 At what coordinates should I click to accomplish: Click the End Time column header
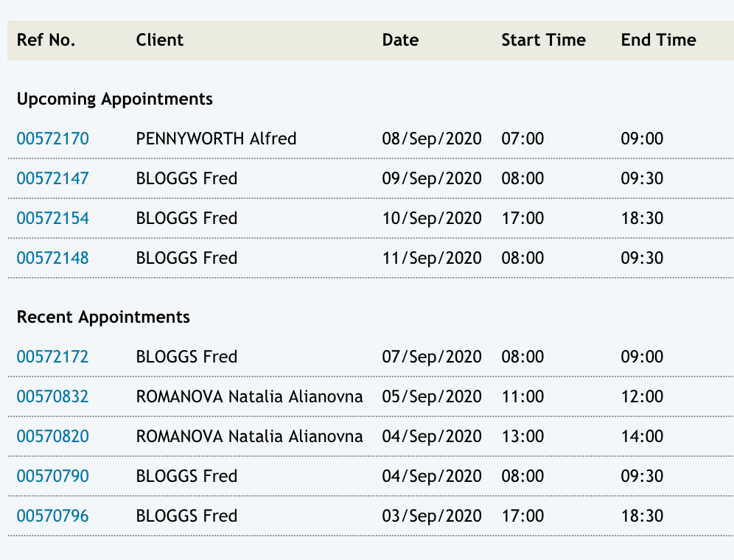coord(658,40)
